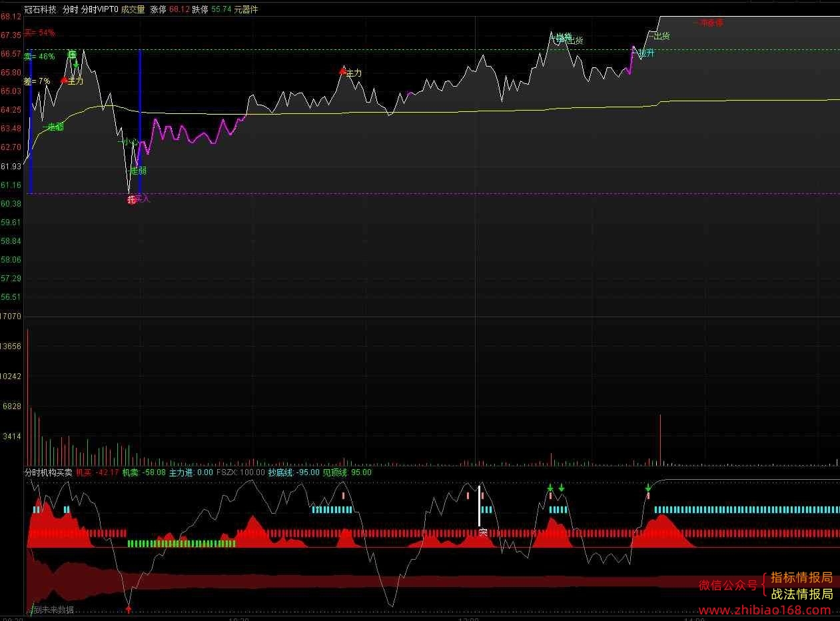The image size is (840, 621).
Task: Click the green down arrow under the 压 marker
Action: coord(76,65)
